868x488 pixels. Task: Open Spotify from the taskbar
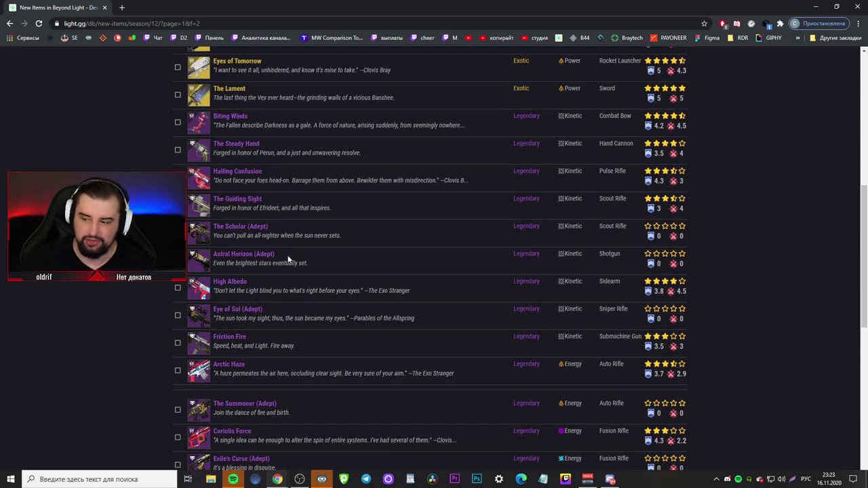coord(233,479)
